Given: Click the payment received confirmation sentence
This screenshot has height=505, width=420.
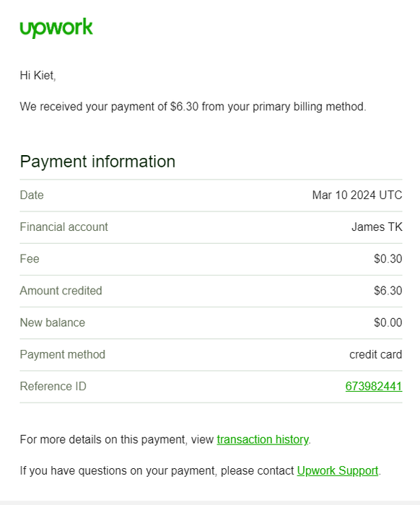Looking at the screenshot, I should 193,107.
